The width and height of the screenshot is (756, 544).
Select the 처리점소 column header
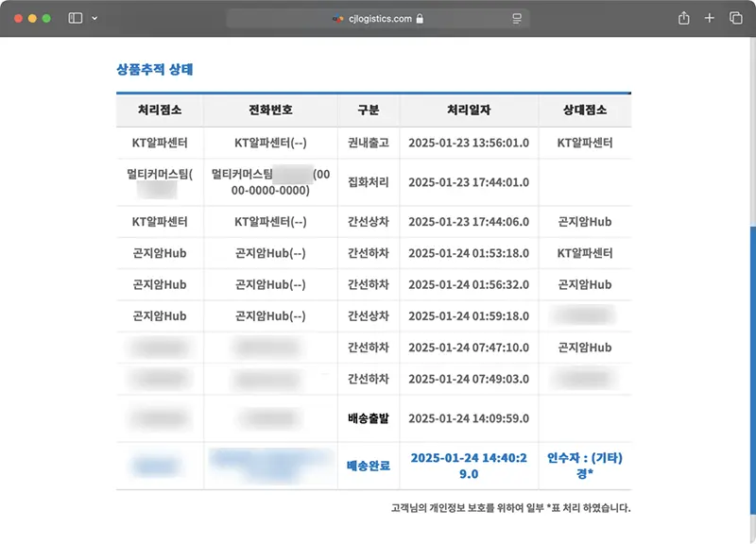(x=158, y=110)
